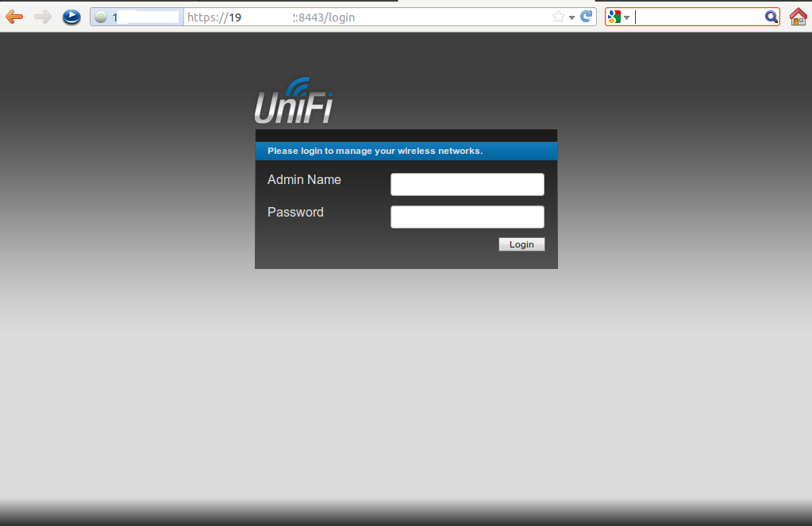This screenshot has width=812, height=526.
Task: Focus the Admin Name field
Action: (467, 184)
